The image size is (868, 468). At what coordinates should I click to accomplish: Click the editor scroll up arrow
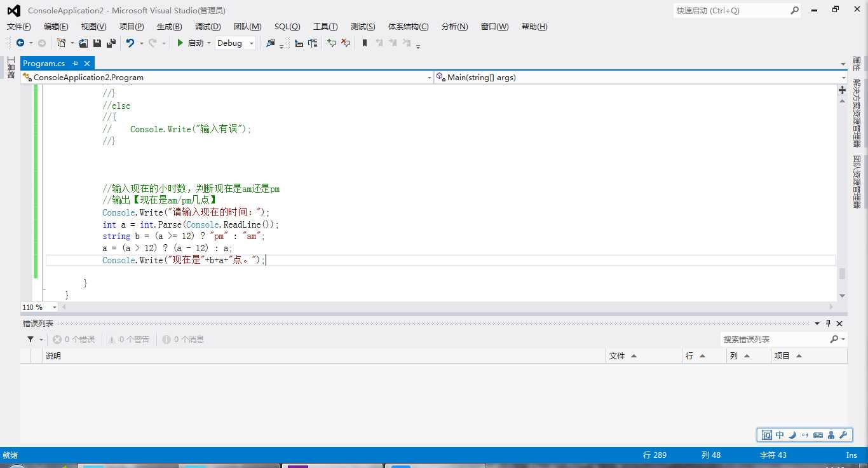[x=843, y=101]
